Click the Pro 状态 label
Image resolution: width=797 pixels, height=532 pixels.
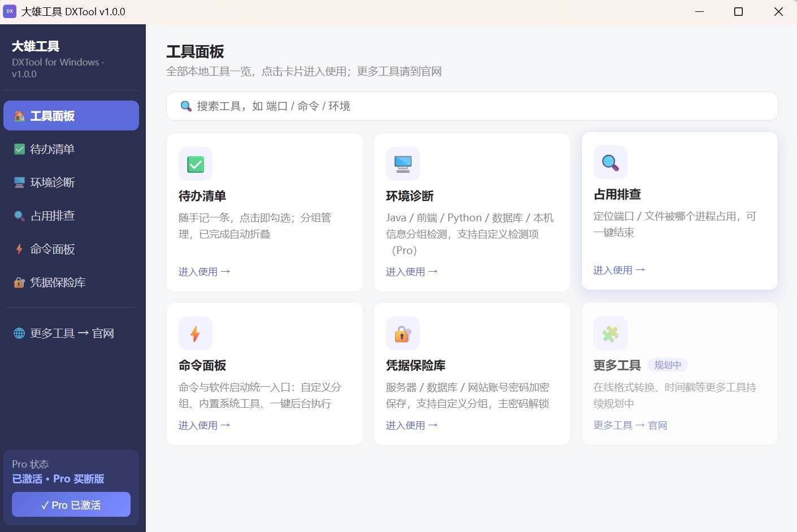pos(31,464)
